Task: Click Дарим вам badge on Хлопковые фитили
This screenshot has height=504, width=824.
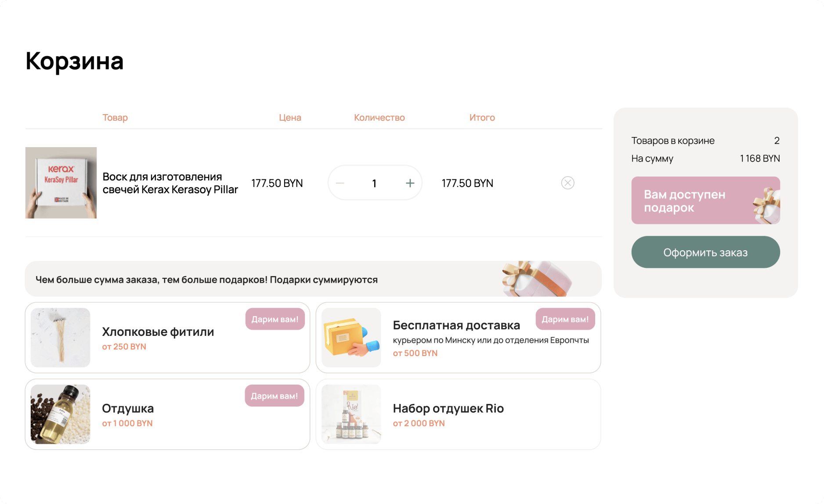Action: point(275,319)
